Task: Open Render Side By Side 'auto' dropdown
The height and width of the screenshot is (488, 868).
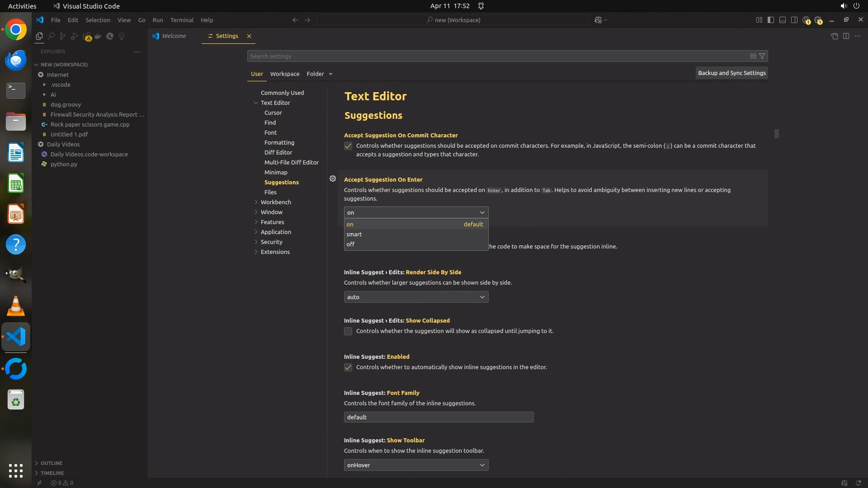Action: [x=416, y=297]
